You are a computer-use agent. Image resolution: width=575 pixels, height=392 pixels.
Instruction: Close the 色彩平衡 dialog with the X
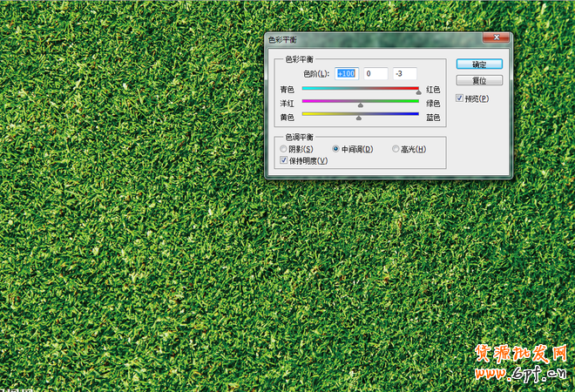[x=497, y=37]
